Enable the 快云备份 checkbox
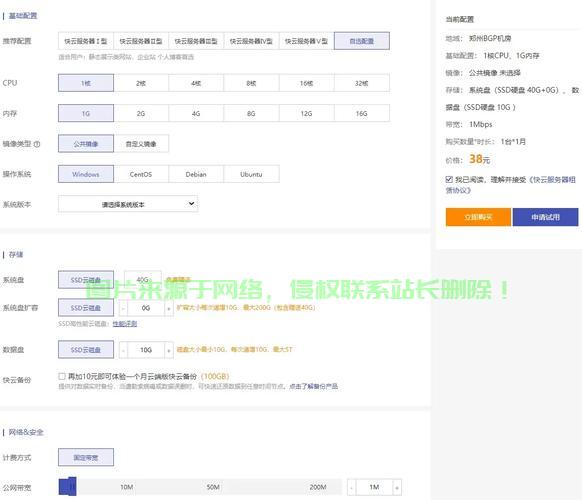 [62, 376]
